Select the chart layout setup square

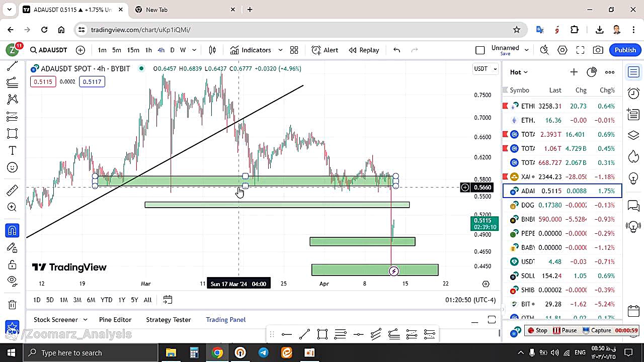[x=480, y=50]
